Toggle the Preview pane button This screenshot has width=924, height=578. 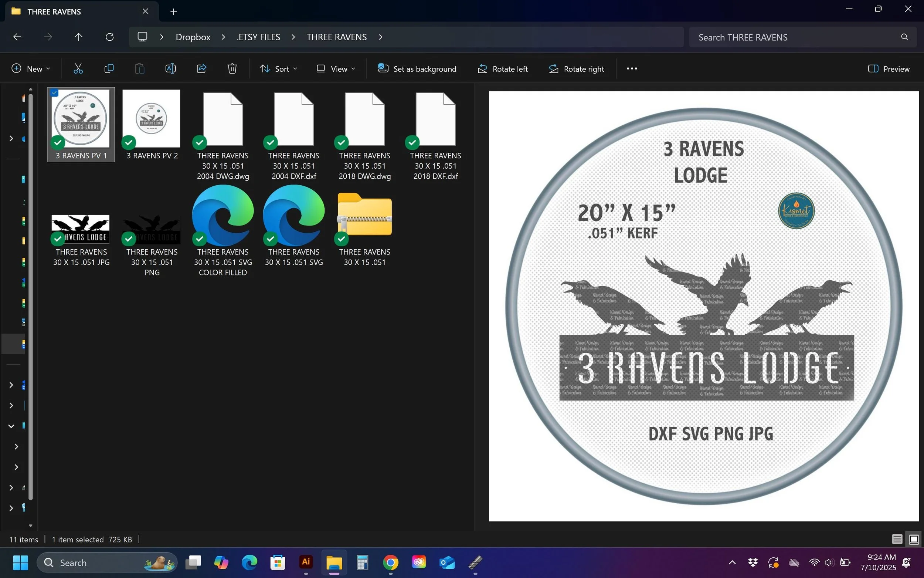(889, 69)
